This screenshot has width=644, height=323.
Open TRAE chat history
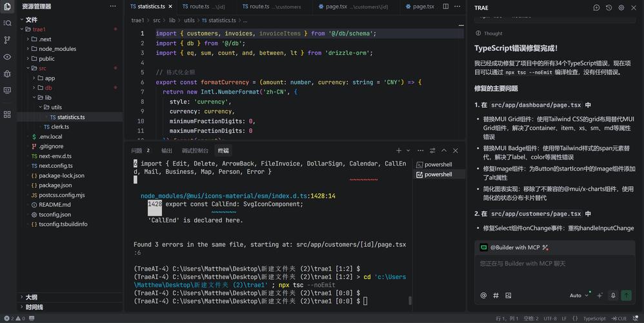(x=609, y=7)
